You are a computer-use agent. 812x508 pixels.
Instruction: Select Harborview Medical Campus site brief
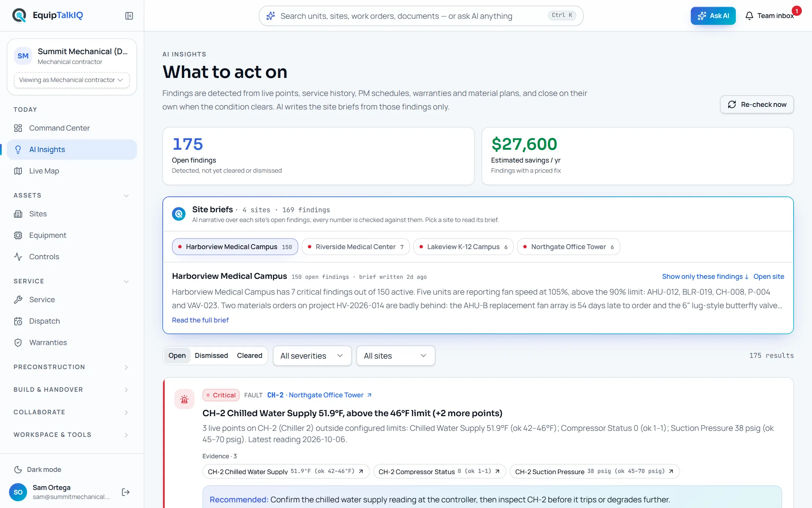coord(235,247)
